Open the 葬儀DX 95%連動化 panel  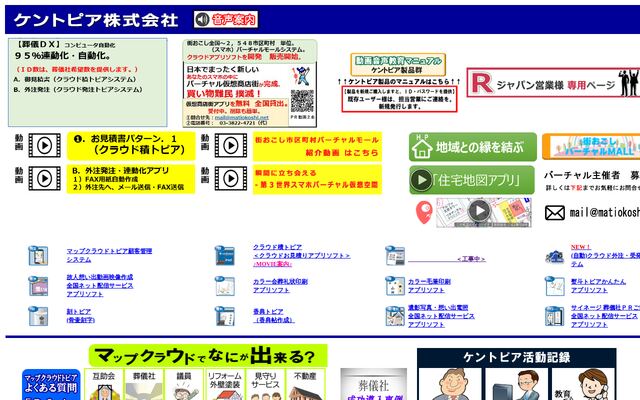88,82
